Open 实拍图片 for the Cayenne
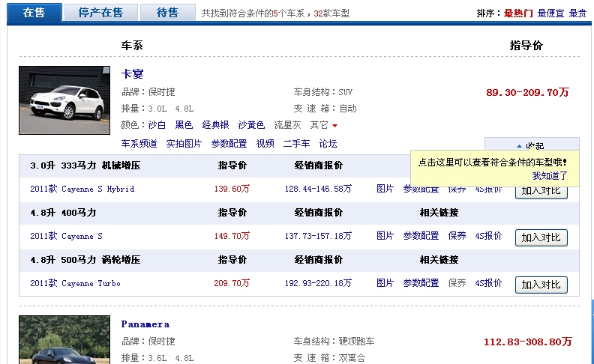The width and height of the screenshot is (594, 364). coord(184,144)
